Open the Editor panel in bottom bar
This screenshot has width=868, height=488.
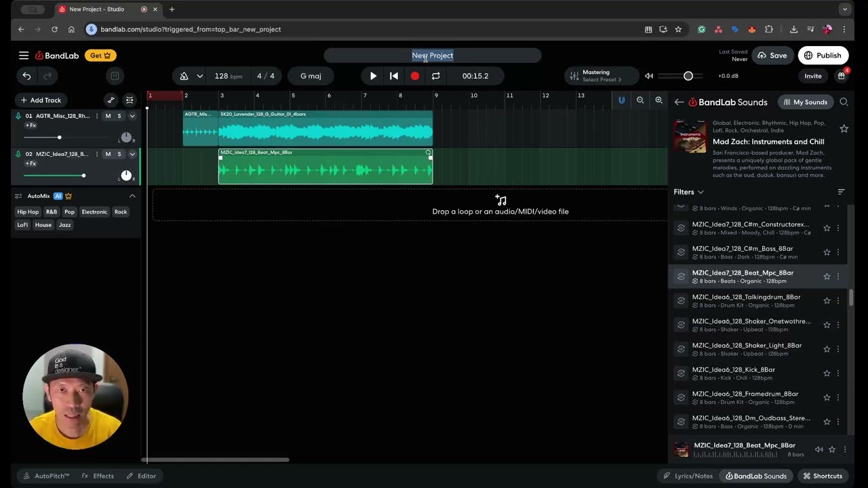click(141, 476)
